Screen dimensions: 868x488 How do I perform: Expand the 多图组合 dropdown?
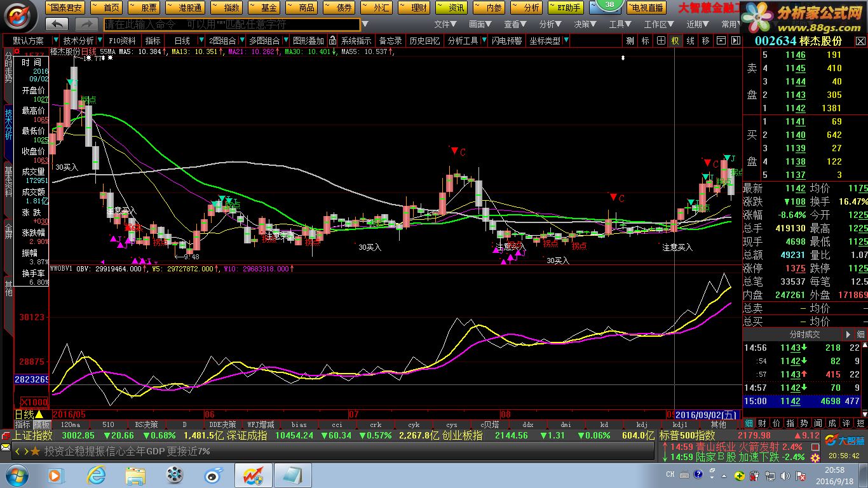(285, 41)
